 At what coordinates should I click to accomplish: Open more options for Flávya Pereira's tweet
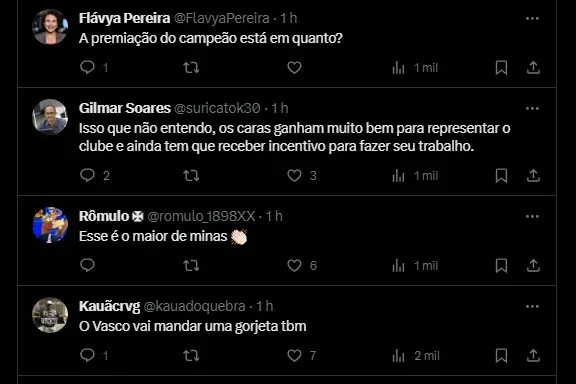(532, 18)
